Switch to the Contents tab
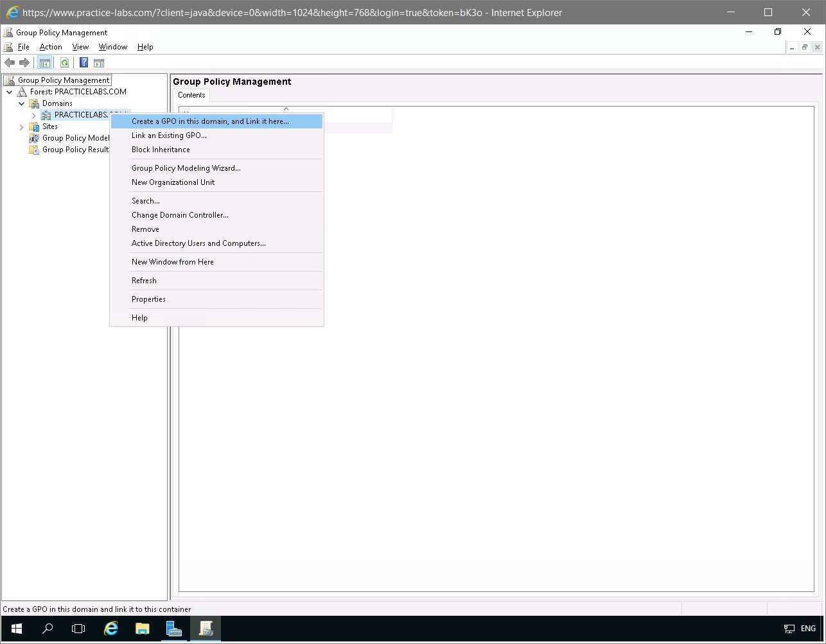The height and width of the screenshot is (644, 826). tap(191, 94)
